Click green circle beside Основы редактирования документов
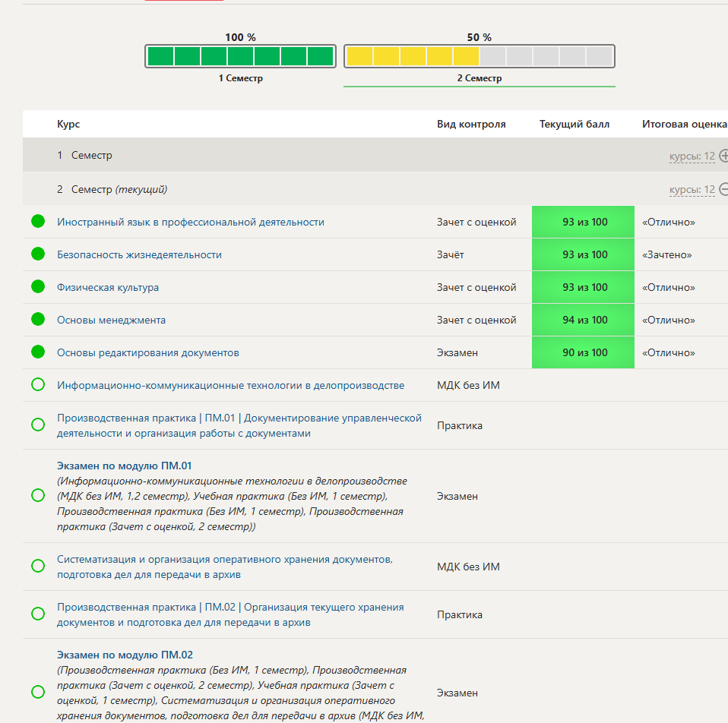This screenshot has height=723, width=728. (38, 352)
